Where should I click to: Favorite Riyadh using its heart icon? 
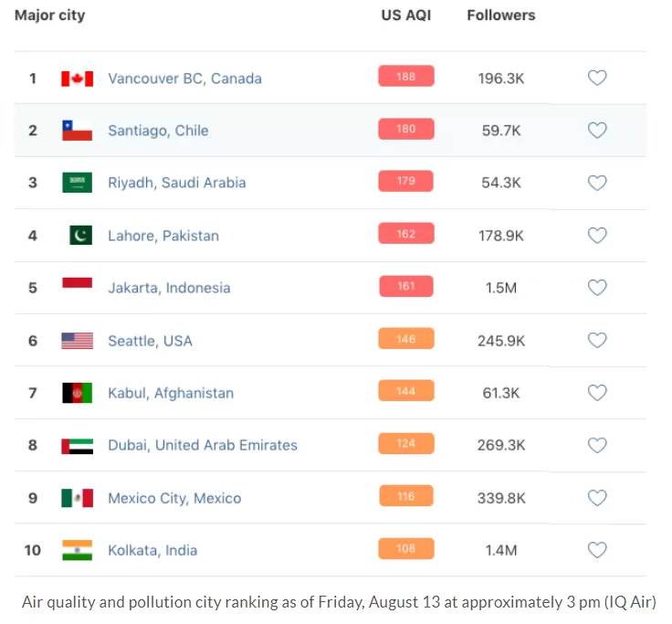coord(597,183)
